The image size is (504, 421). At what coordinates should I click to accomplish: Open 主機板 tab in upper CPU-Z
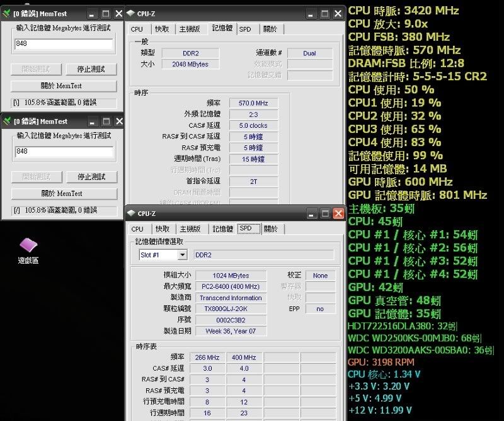point(190,29)
